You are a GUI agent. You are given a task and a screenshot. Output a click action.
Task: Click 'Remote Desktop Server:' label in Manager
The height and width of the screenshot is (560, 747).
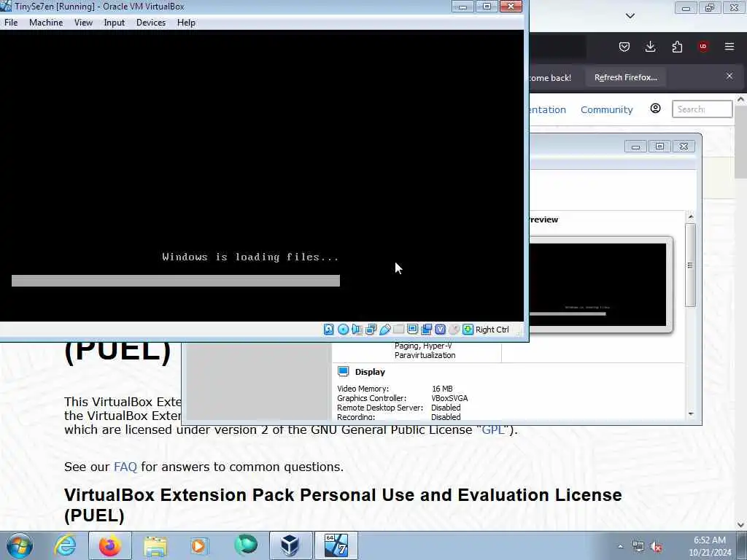click(379, 408)
